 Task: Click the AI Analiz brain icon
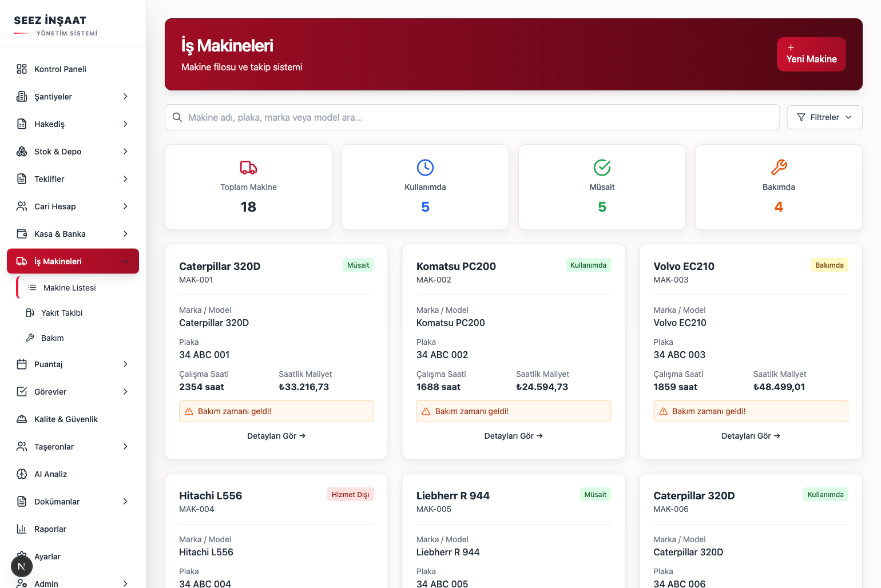tap(22, 474)
